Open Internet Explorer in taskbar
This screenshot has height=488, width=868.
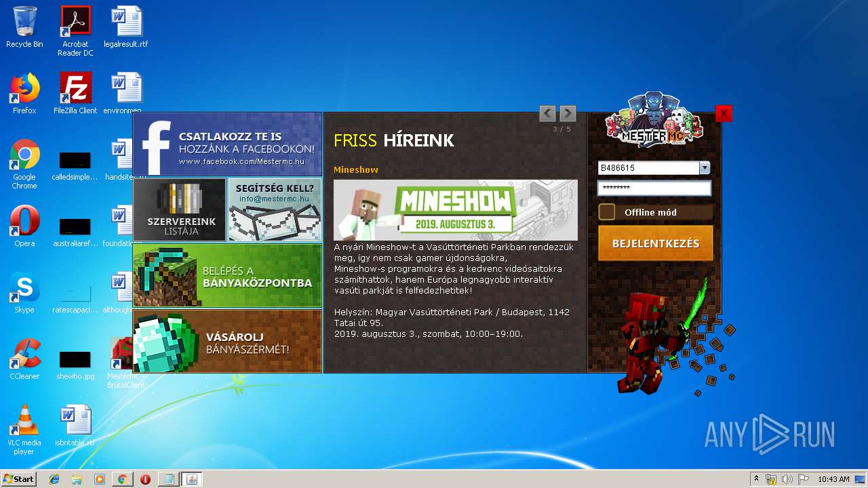click(54, 479)
